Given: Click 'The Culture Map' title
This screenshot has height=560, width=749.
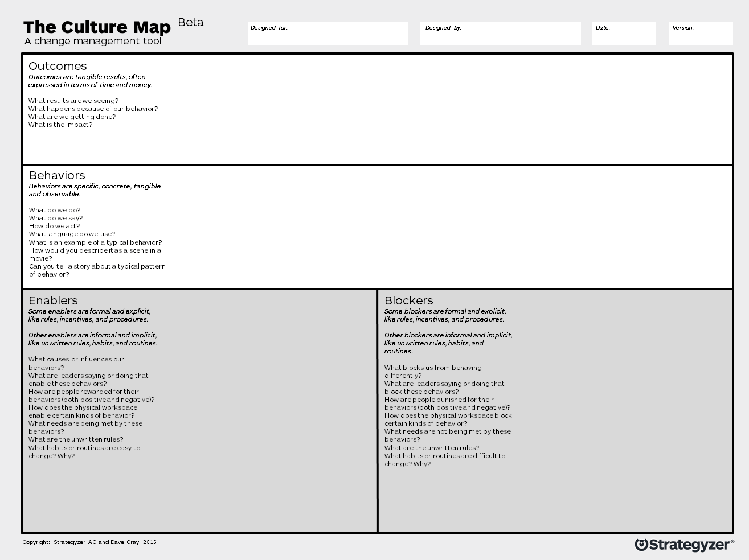Looking at the screenshot, I should point(97,27).
